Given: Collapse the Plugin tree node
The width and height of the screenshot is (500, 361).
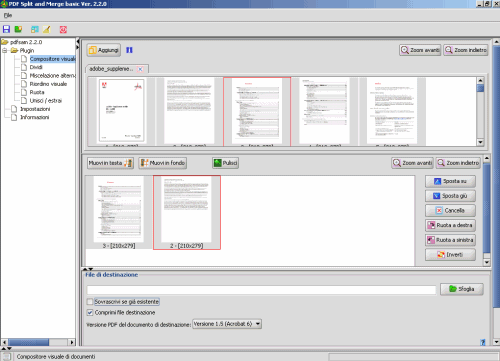Looking at the screenshot, I should click(x=5, y=50).
